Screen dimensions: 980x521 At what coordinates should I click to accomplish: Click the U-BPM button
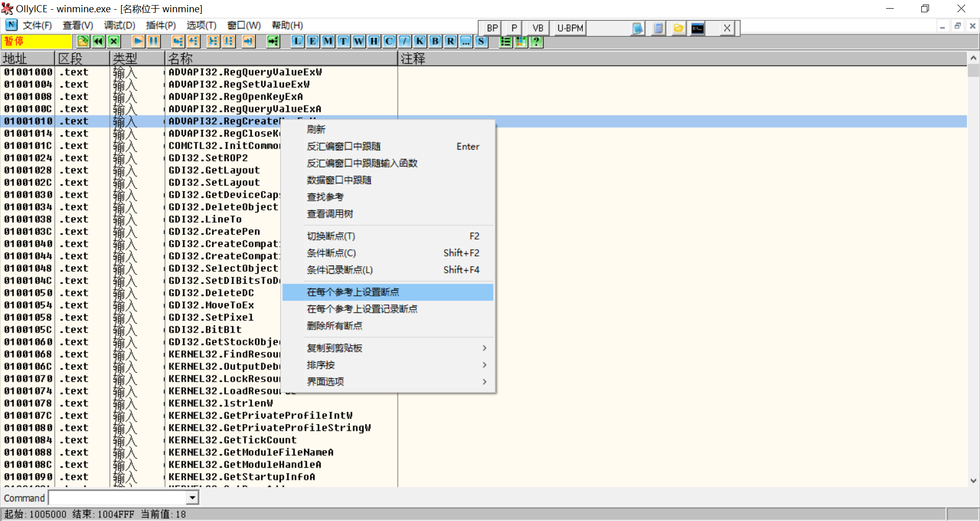tap(570, 28)
